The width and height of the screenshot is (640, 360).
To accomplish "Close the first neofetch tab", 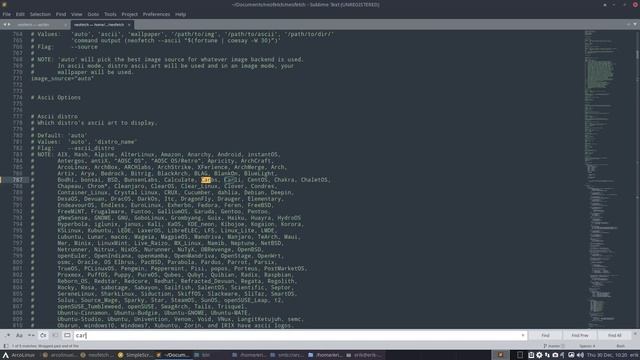I will click(x=65, y=25).
